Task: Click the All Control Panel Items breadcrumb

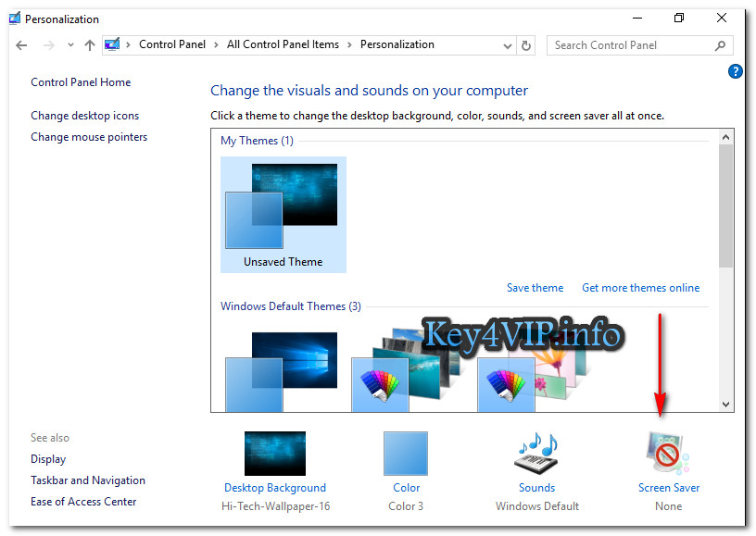Action: 283,44
